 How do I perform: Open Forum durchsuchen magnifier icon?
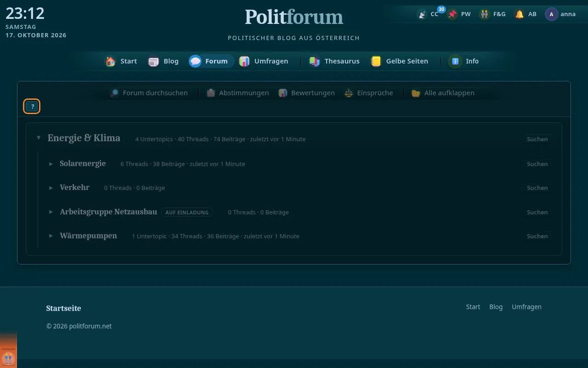coord(114,93)
